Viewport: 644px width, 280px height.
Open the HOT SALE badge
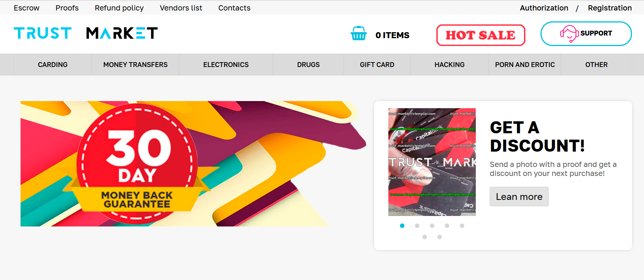coord(481,35)
